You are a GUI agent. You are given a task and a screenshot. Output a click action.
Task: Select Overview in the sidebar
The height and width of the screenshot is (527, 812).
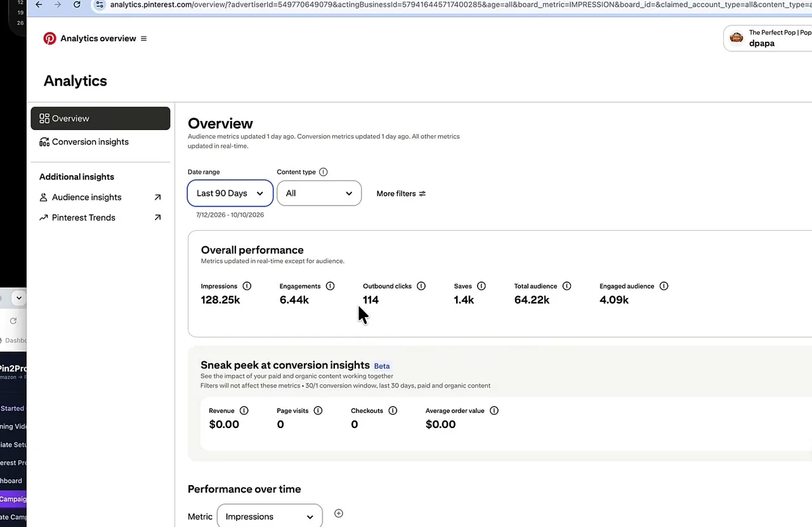(x=100, y=119)
